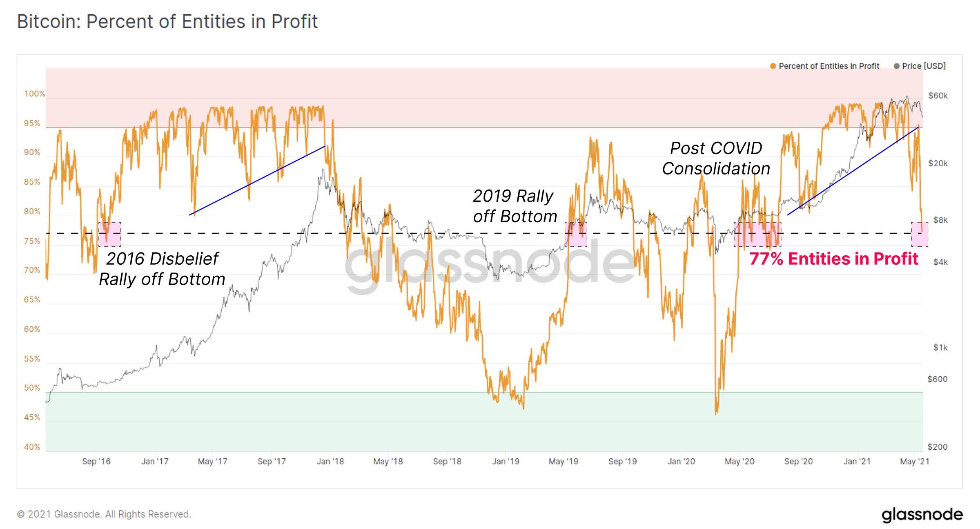Click the 100% y-axis label
This screenshot has height=529, width=980.
point(34,94)
